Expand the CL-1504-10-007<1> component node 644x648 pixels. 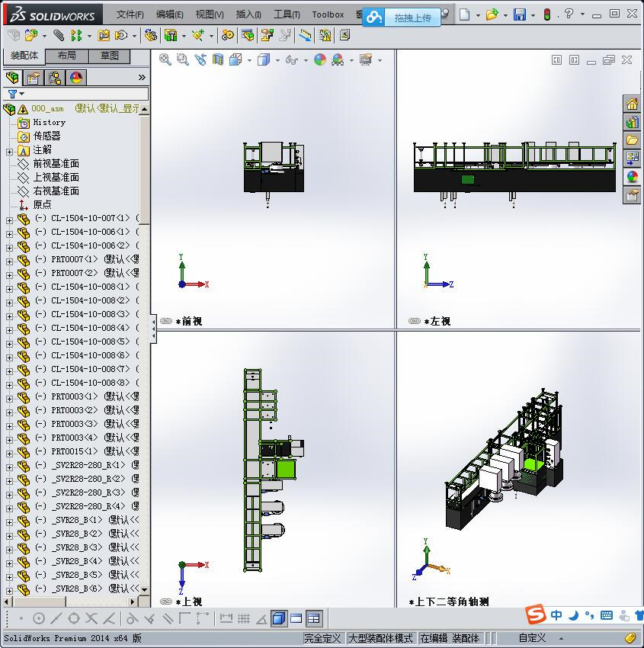tap(9, 220)
